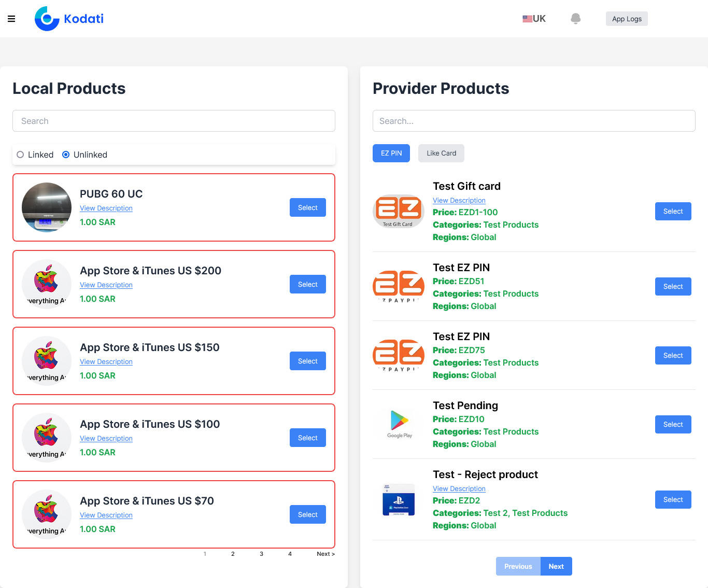This screenshot has width=708, height=588.
Task: Select App Store & iTunes US $200
Action: (x=308, y=284)
